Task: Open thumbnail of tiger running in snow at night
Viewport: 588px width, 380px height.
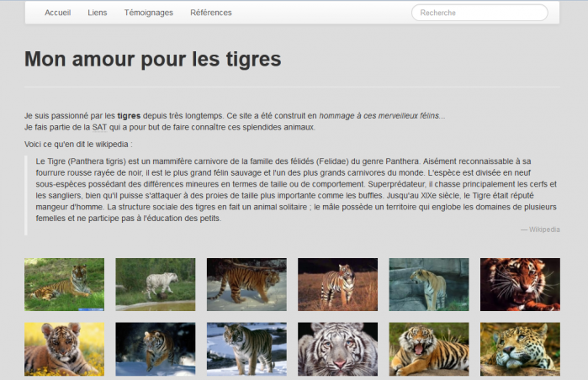Action: [156, 349]
